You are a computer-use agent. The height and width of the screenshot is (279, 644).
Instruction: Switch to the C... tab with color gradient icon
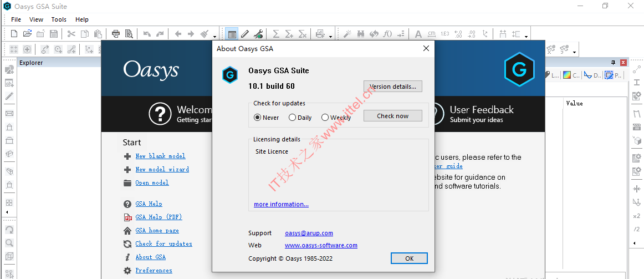571,75
